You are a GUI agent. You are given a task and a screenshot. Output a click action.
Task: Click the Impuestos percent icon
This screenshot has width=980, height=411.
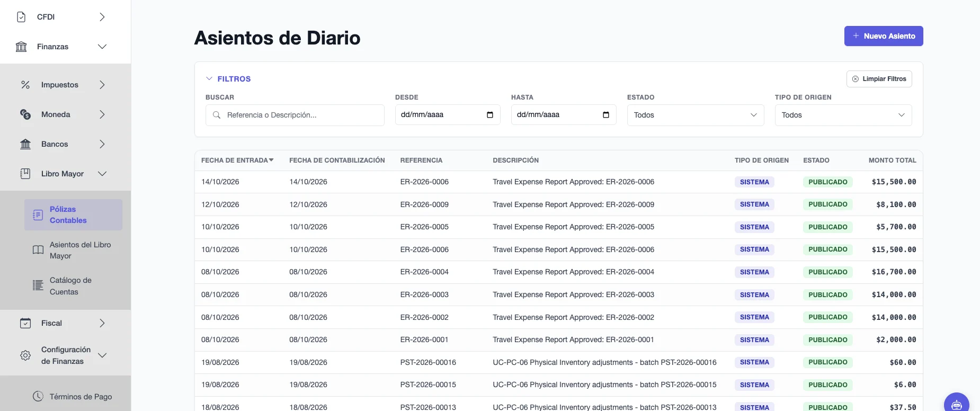25,85
